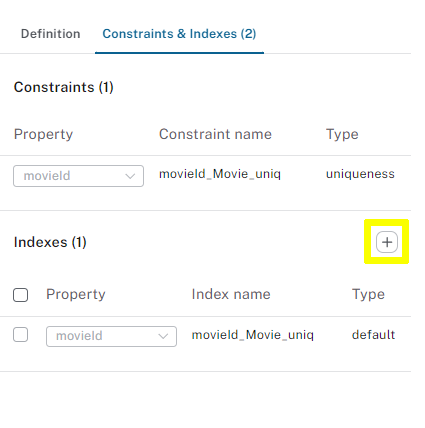Click the default index type cell
Image resolution: width=425 pixels, height=428 pixels.
click(x=373, y=334)
